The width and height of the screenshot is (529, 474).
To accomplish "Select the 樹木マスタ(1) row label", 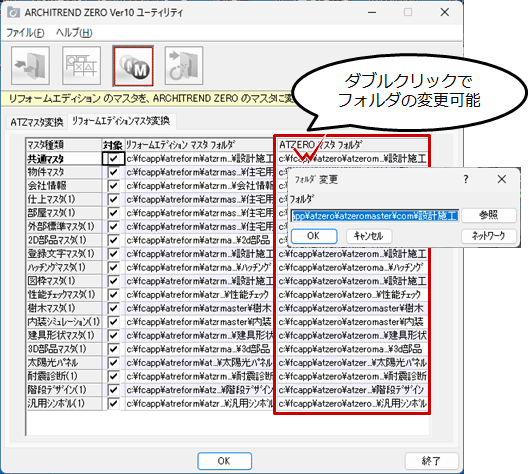I will pos(64,308).
